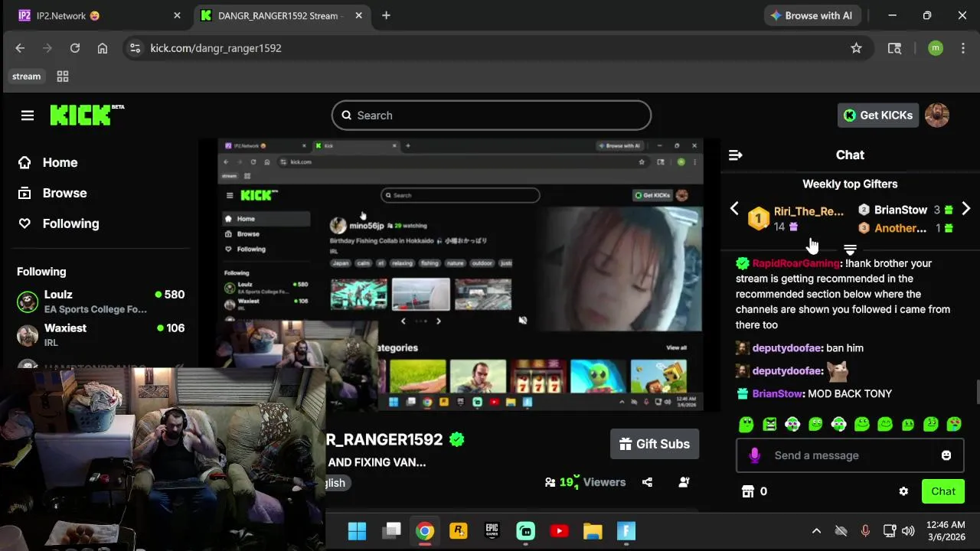Click the Browse with AI button
The height and width of the screenshot is (551, 980).
[x=812, y=15]
